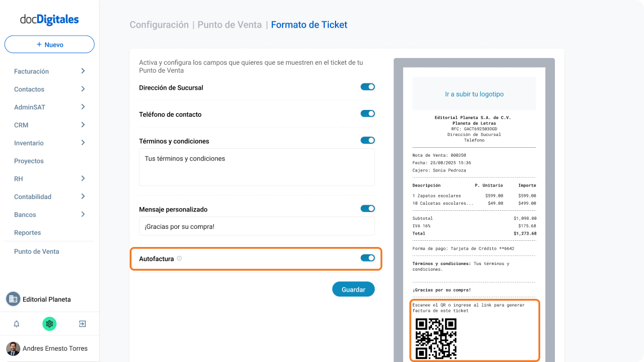Disable the Teléfono de contacto toggle
Viewport: 644px width, 362px height.
coord(368,113)
